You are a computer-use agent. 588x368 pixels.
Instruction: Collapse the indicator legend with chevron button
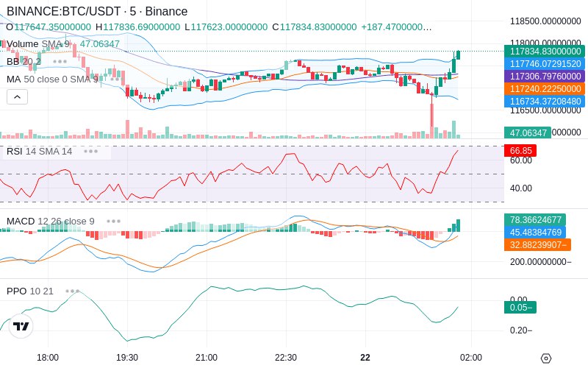pyautogui.click(x=17, y=97)
